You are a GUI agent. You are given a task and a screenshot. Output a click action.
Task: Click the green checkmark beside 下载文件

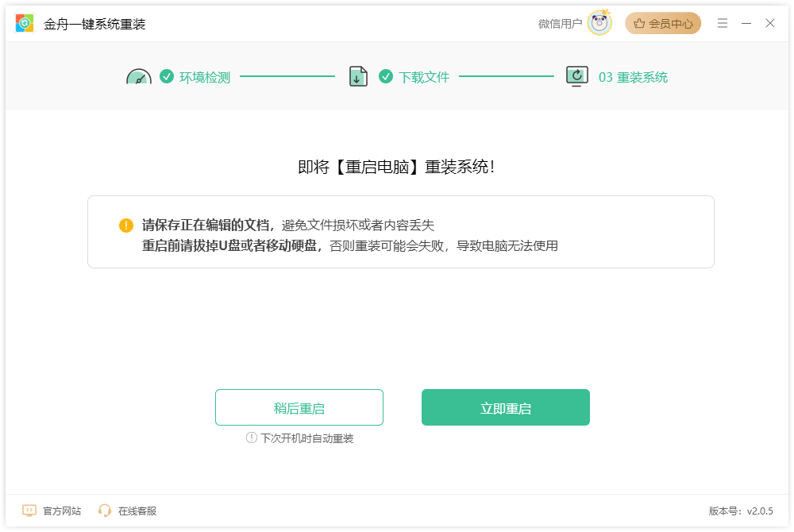click(x=386, y=77)
